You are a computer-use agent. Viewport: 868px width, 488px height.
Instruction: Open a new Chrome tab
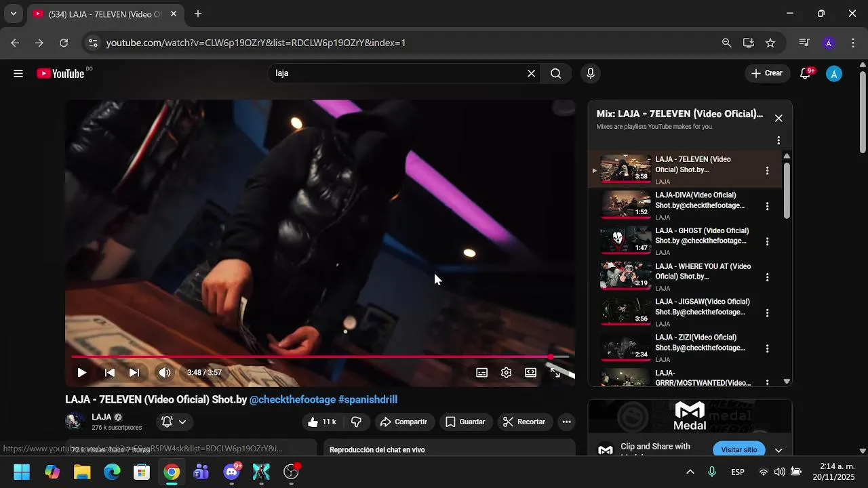tap(198, 14)
